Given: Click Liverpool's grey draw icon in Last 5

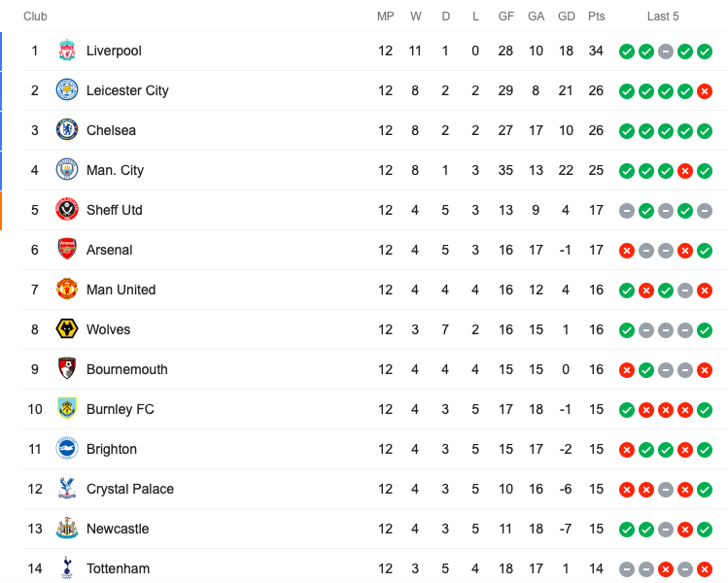Looking at the screenshot, I should point(666,51).
